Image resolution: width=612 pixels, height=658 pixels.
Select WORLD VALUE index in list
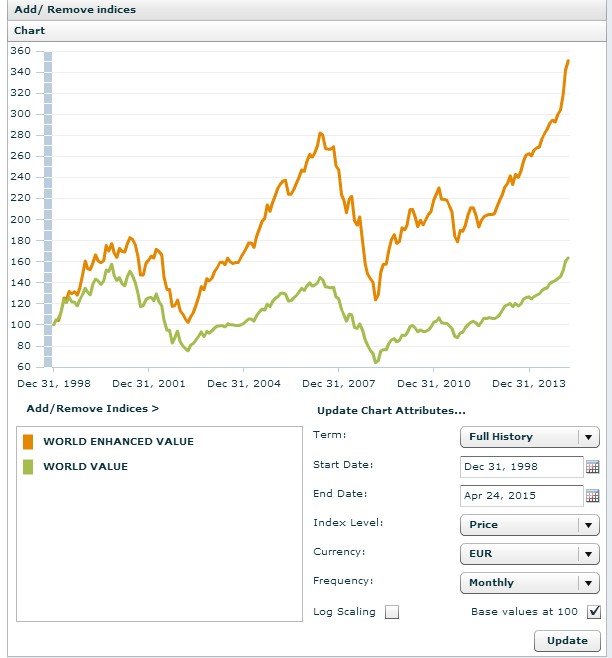(85, 466)
